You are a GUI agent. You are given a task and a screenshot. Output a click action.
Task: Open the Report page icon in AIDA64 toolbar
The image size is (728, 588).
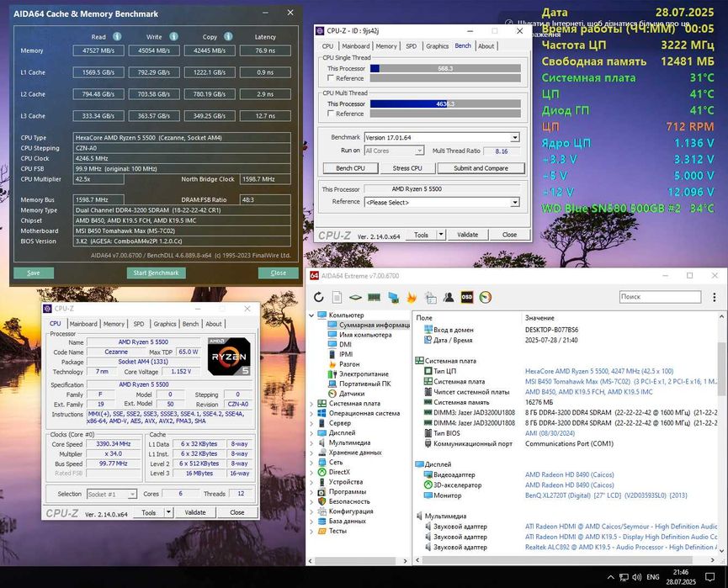tap(337, 297)
